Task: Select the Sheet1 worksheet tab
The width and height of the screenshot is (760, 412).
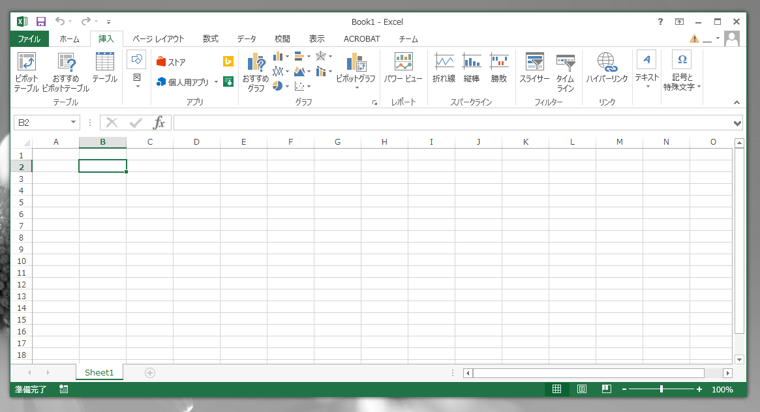Action: tap(99, 372)
